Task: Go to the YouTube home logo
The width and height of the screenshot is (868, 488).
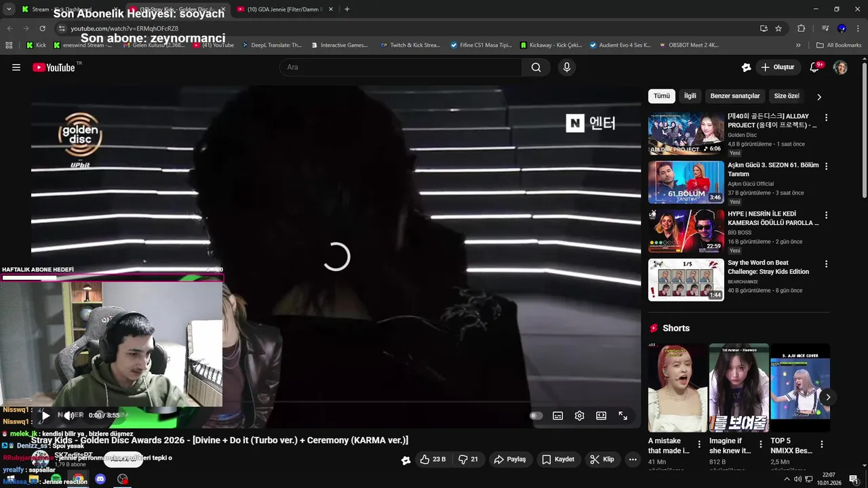Action: click(54, 67)
